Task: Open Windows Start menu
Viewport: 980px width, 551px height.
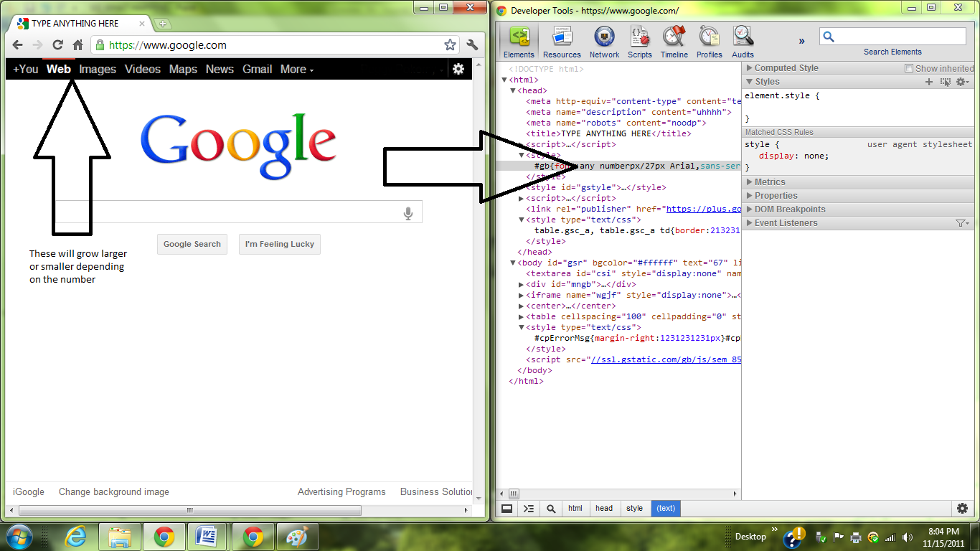Action: click(19, 536)
